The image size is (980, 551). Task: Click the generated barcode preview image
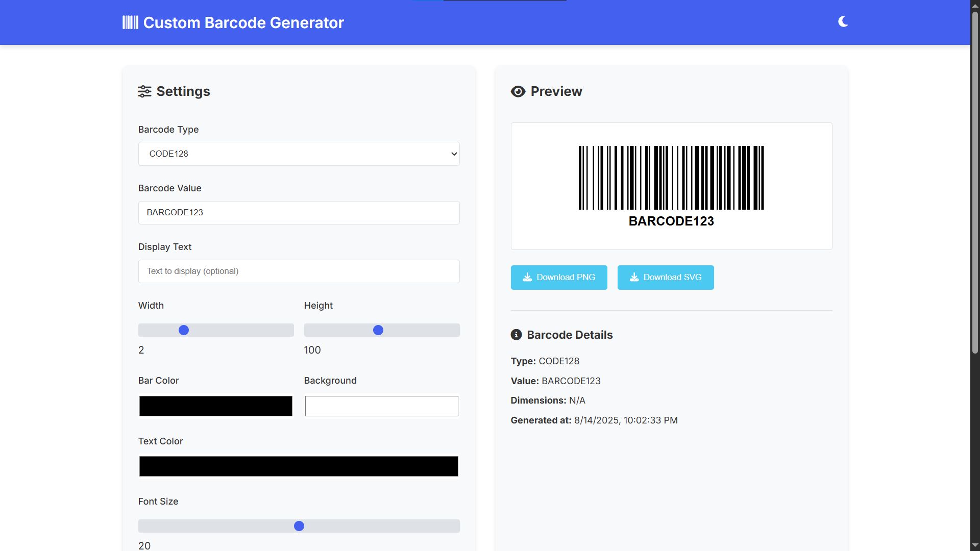pos(671,186)
